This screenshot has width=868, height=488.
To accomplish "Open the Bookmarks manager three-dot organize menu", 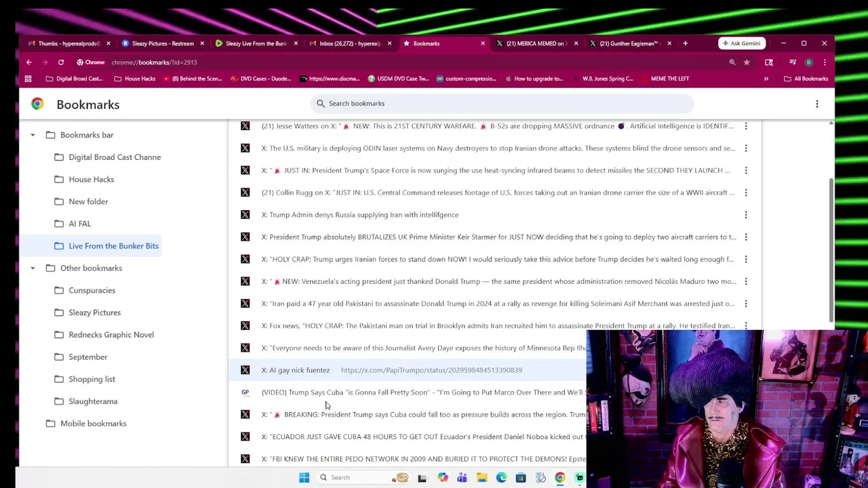I will coord(817,104).
